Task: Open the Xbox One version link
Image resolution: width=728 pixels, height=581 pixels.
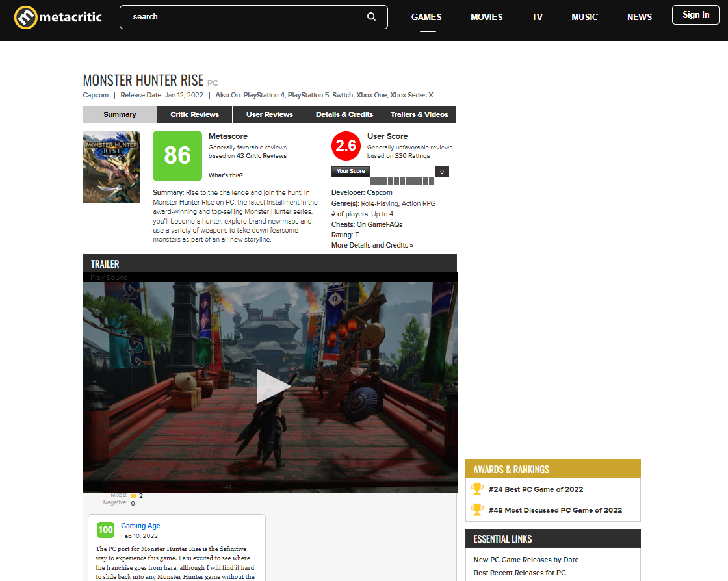Action: pos(371,95)
